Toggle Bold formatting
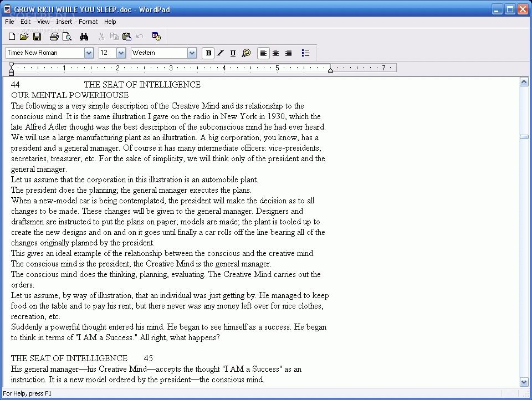 [208, 53]
